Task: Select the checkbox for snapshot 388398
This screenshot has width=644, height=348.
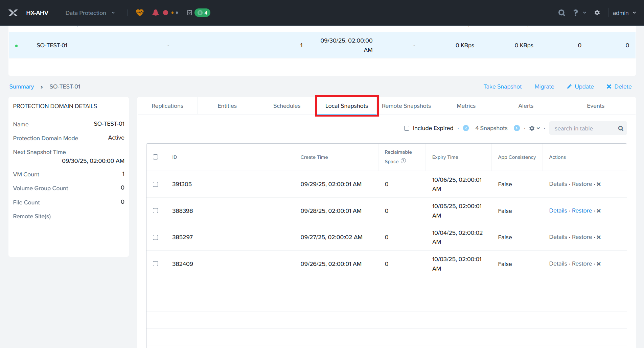Action: tap(155, 211)
